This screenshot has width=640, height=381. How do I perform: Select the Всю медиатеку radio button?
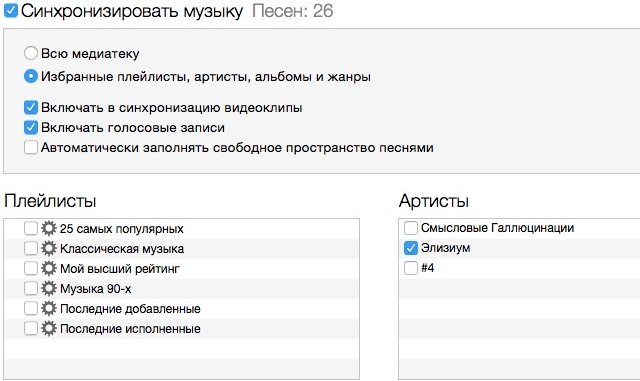(x=31, y=53)
